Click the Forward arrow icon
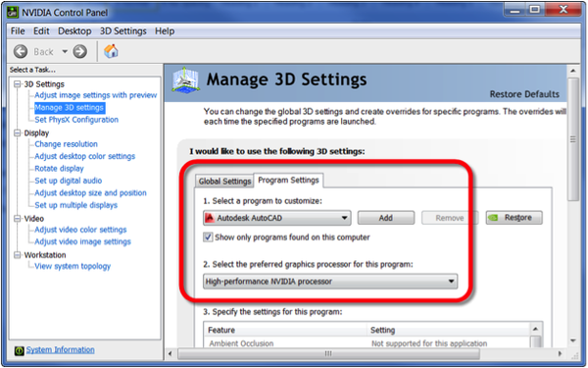 pos(79,51)
